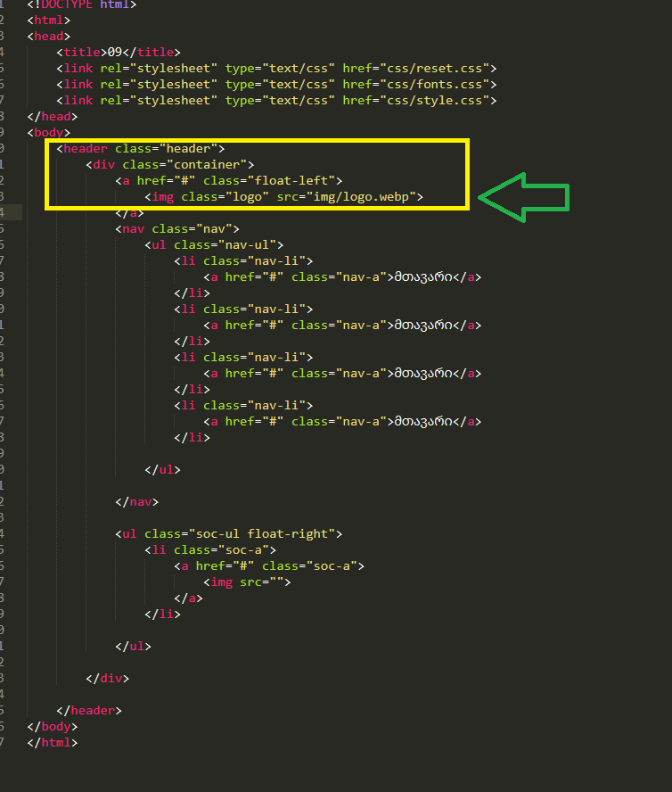This screenshot has height=792, width=672.
Task: Place cursor on the closing nav tag
Action: coord(137,502)
